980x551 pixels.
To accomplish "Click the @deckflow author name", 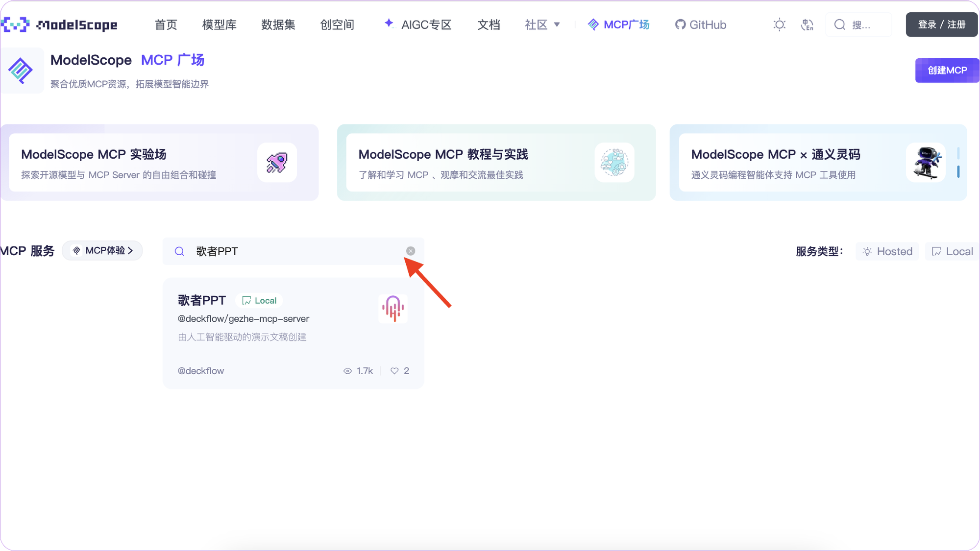I will coord(201,371).
